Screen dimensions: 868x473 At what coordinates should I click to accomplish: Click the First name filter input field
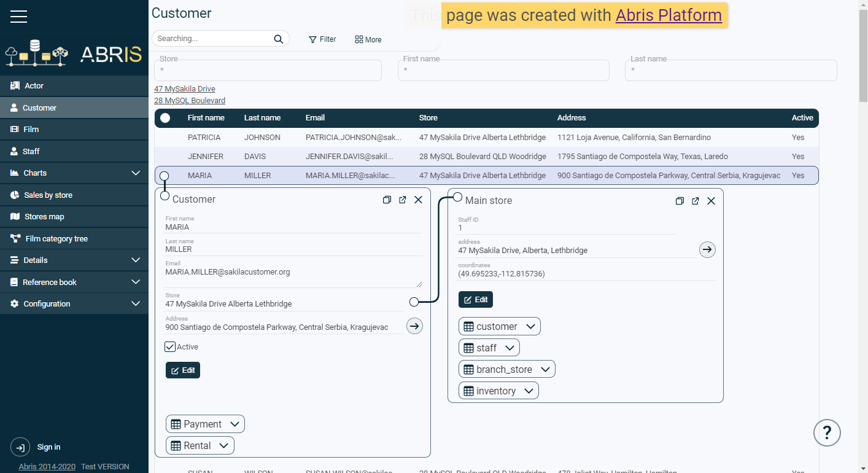point(503,71)
